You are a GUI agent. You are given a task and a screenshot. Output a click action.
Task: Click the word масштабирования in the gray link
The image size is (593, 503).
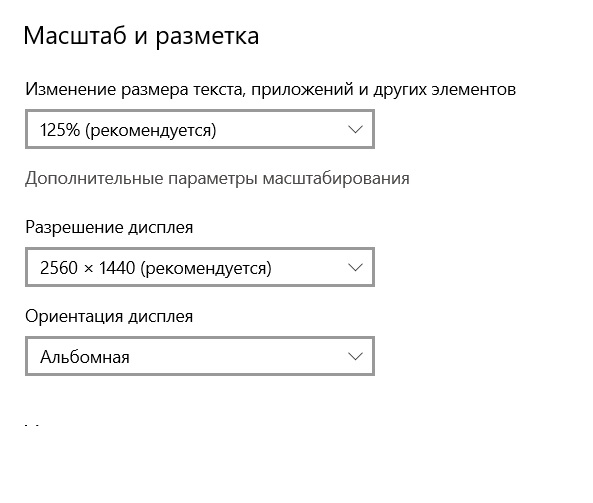pos(336,178)
